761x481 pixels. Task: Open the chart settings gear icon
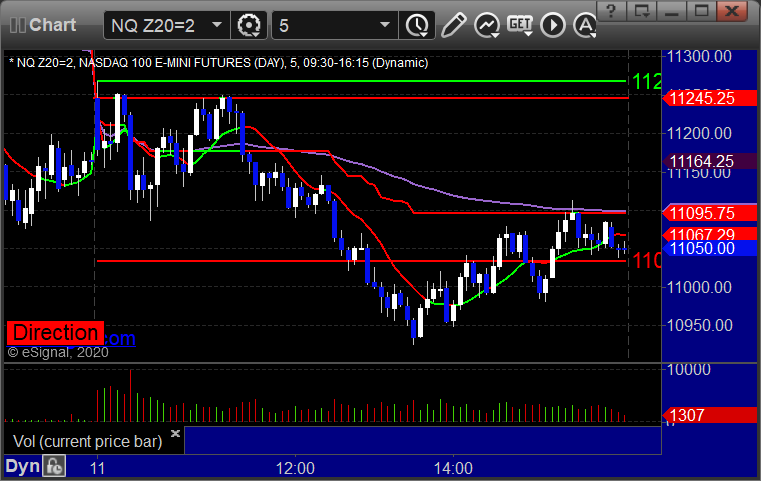click(x=249, y=25)
